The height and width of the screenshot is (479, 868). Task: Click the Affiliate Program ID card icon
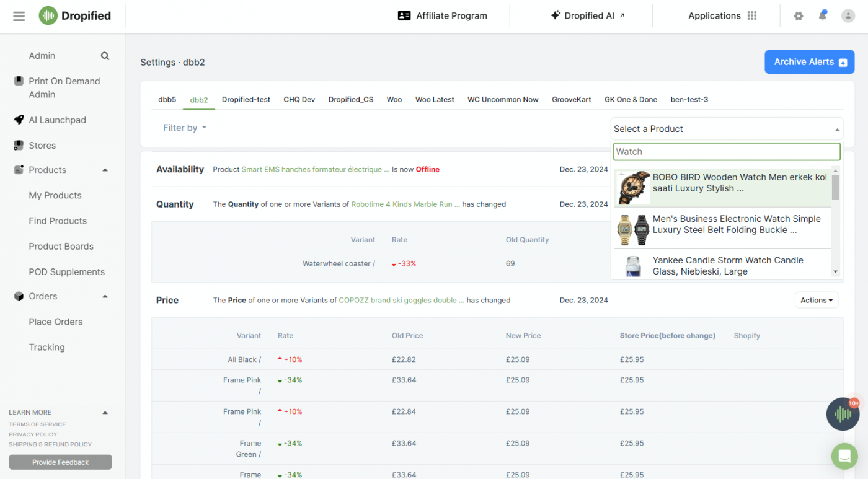pyautogui.click(x=404, y=16)
